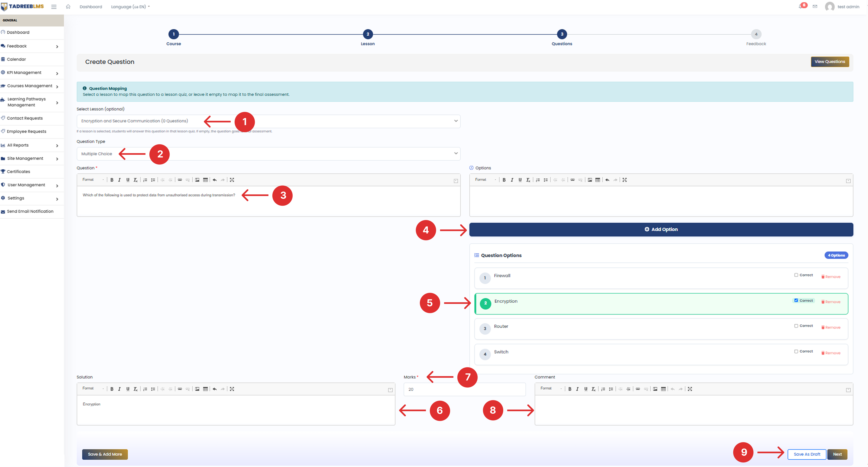Remove the Firewall option
This screenshot has width=868, height=467.
[x=831, y=277]
